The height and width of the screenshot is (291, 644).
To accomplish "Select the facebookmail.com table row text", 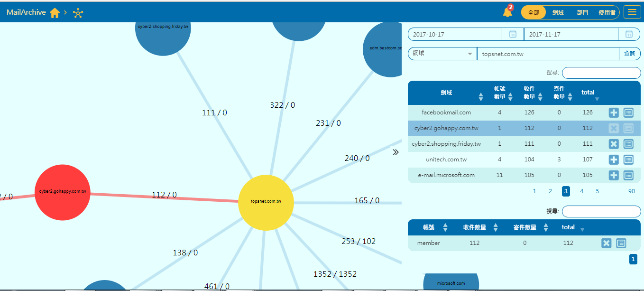I will point(446,113).
